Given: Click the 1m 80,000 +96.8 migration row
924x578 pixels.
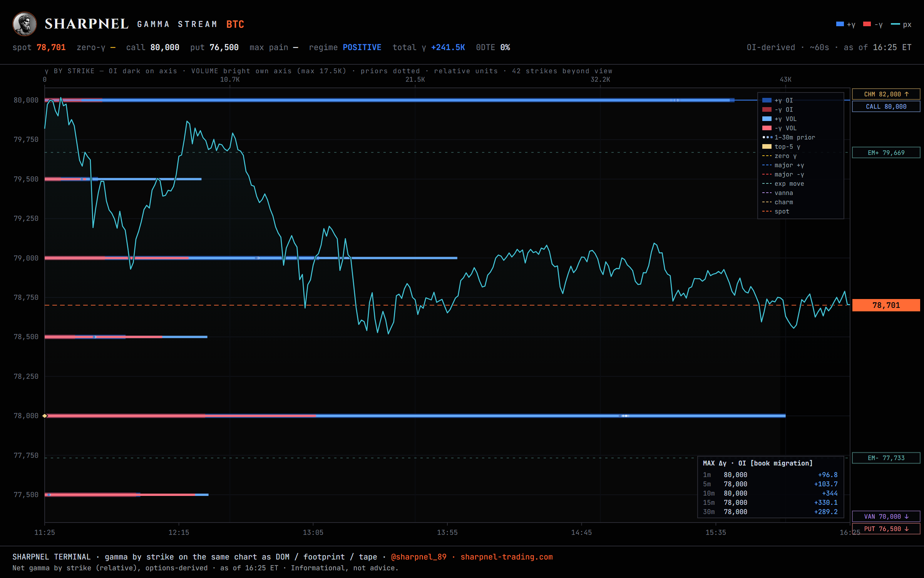Looking at the screenshot, I should click(770, 475).
